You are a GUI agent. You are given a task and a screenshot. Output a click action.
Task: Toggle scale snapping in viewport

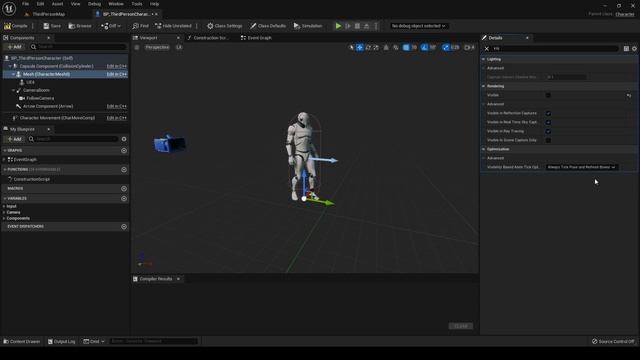pos(445,47)
